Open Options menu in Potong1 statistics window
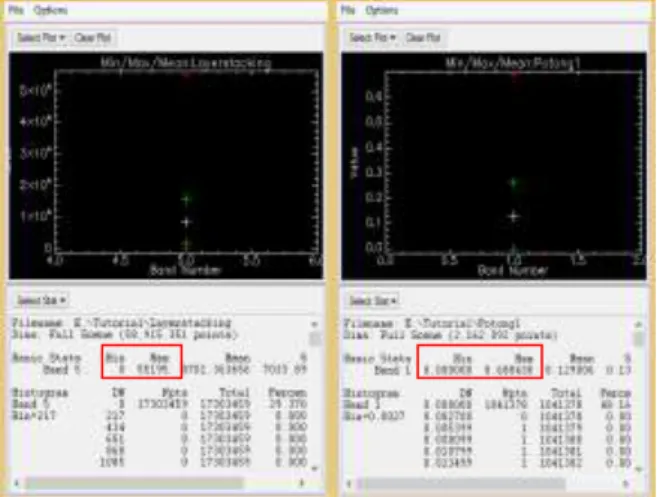657x497 pixels. pos(381,10)
